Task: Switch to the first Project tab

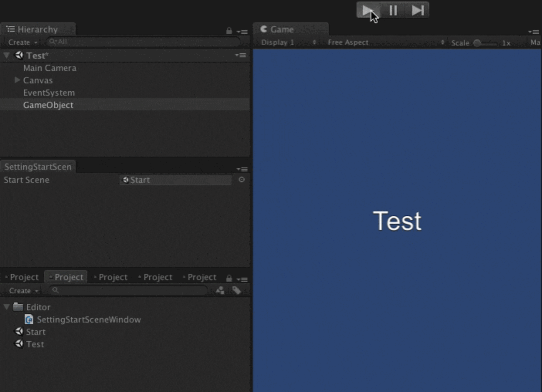Action: (x=22, y=277)
